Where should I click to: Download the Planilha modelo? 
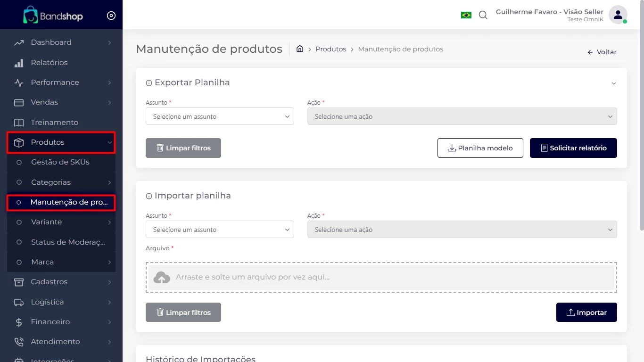(480, 148)
